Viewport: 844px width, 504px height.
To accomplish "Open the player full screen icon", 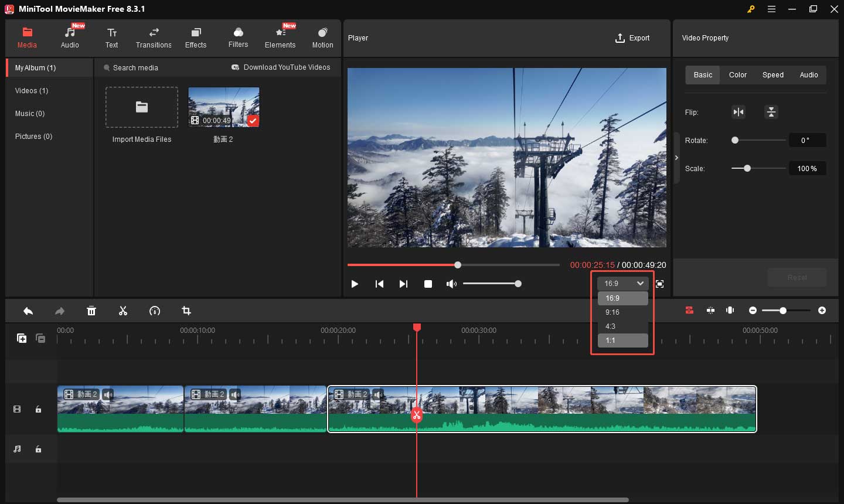I will pos(659,284).
